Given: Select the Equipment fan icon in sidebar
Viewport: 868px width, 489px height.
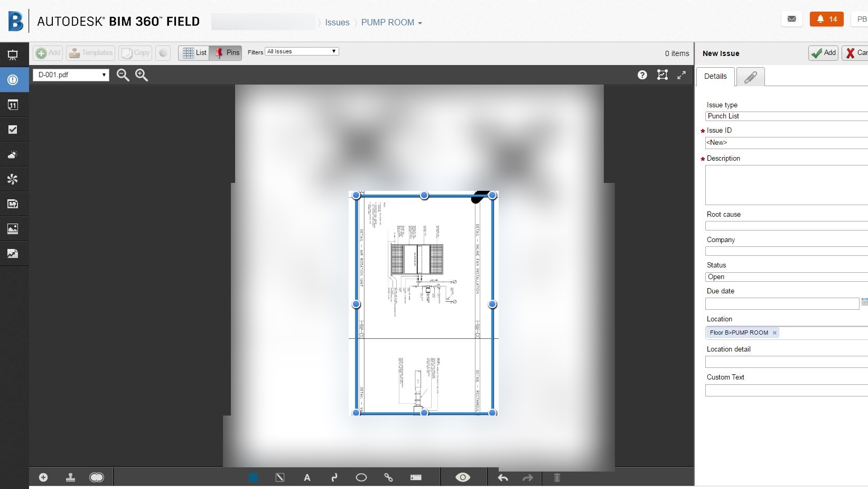Looking at the screenshot, I should [13, 179].
